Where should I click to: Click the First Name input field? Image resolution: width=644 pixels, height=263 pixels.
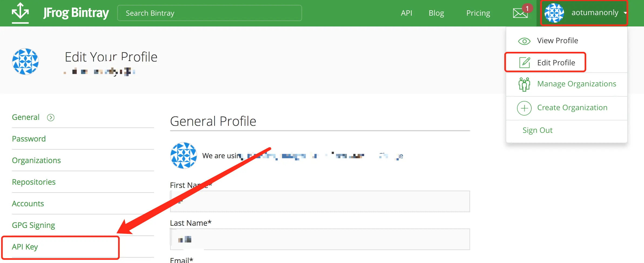click(x=320, y=201)
